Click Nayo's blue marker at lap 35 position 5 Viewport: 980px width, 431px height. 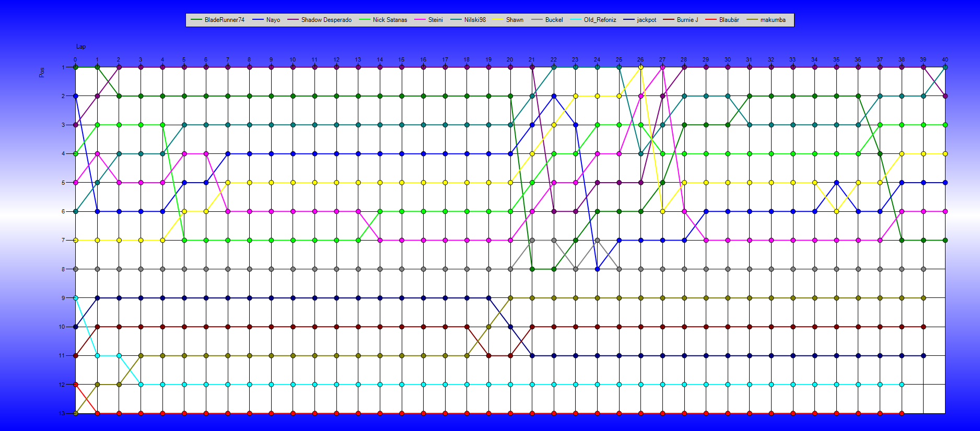[836, 183]
